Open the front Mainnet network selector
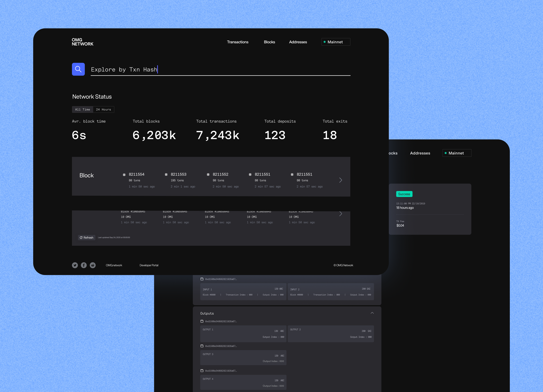 tap(336, 42)
